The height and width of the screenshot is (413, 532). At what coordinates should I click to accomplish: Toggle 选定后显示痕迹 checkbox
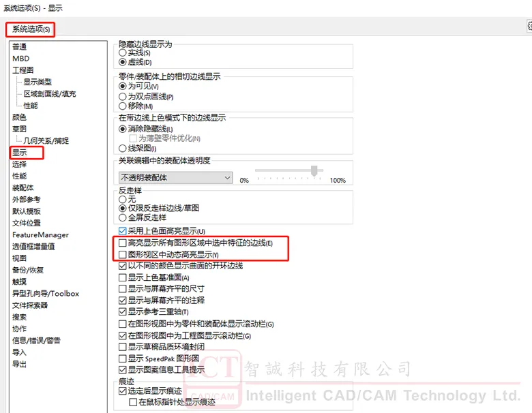click(123, 391)
